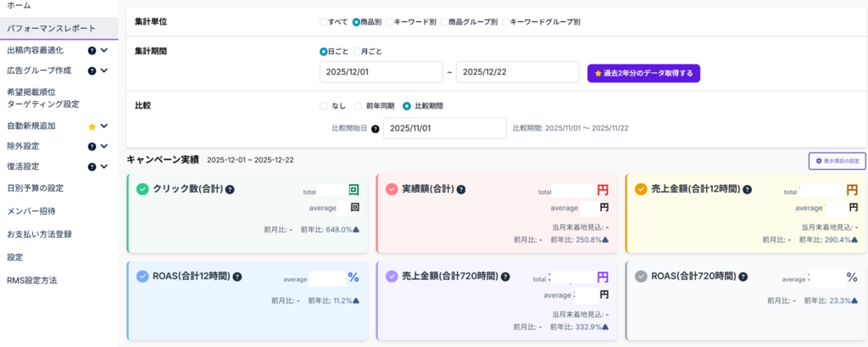
Task: Click the question mark beside 比較開始日
Action: coord(375,128)
